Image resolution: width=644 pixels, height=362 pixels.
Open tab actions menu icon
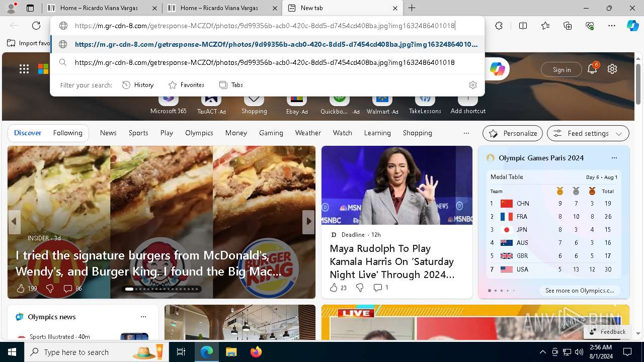click(30, 8)
